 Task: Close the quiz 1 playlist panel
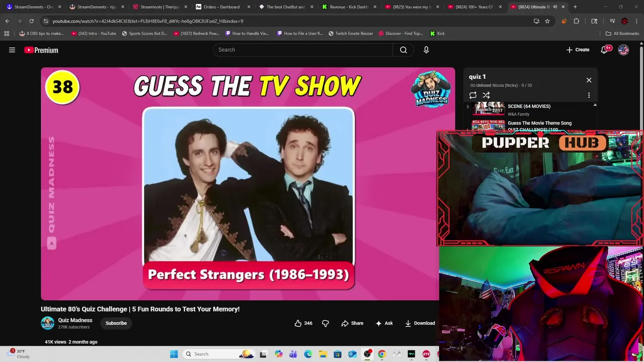[589, 80]
